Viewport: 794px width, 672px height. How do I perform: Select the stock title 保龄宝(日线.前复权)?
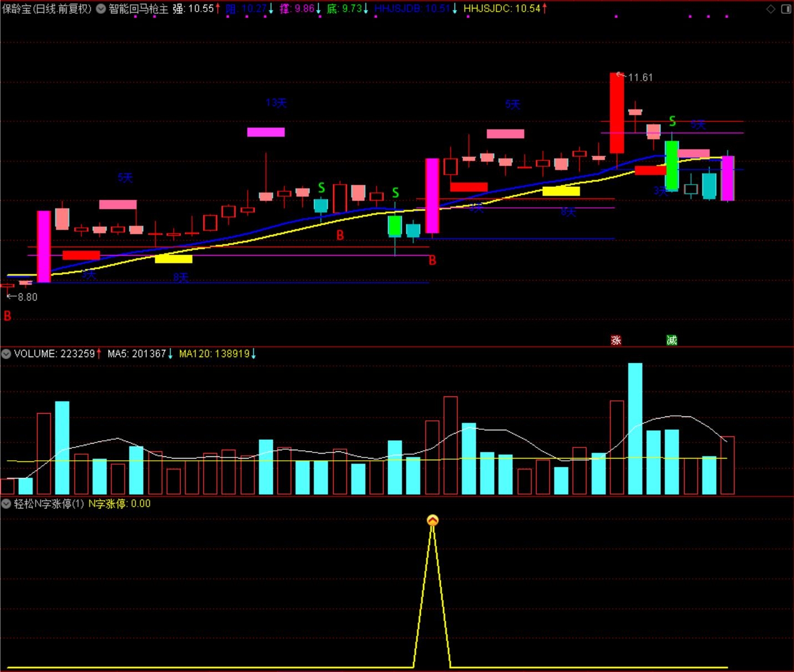[x=47, y=8]
